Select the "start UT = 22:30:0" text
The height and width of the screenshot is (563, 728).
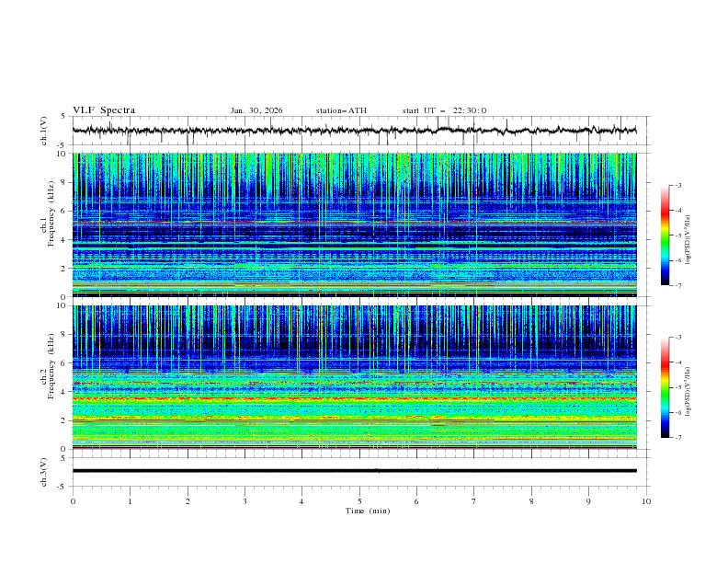444,110
